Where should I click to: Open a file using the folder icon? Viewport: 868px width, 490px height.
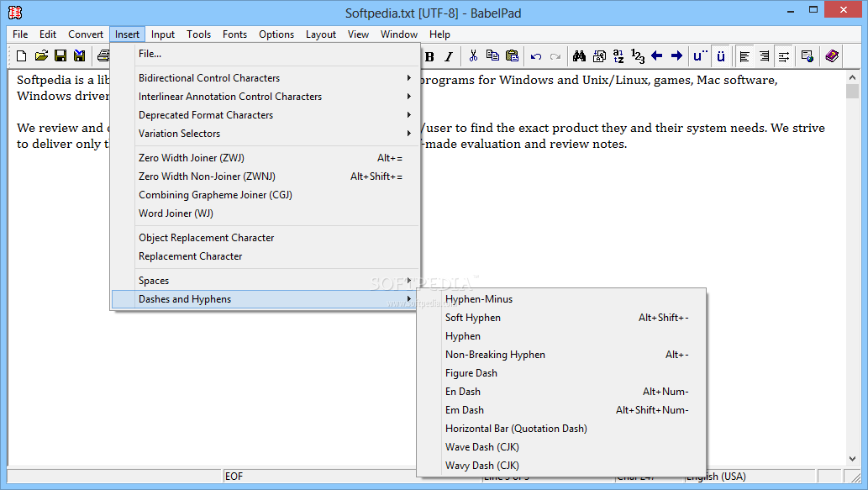coord(41,56)
